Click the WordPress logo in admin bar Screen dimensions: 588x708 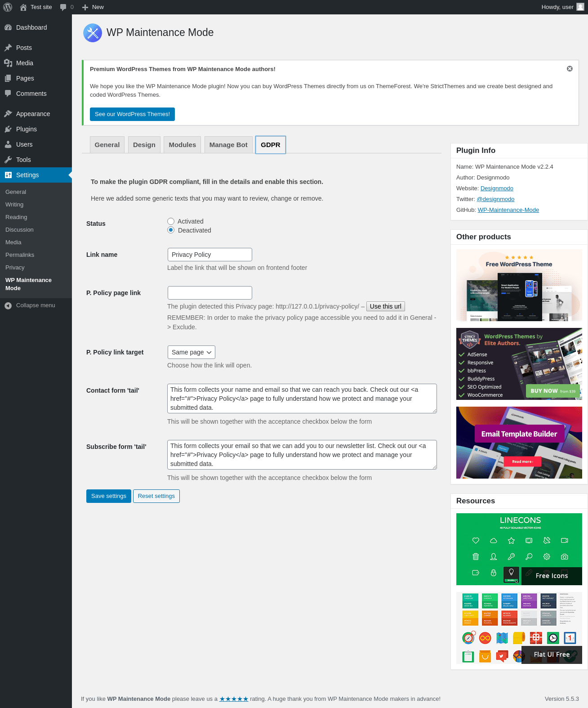pos(8,7)
